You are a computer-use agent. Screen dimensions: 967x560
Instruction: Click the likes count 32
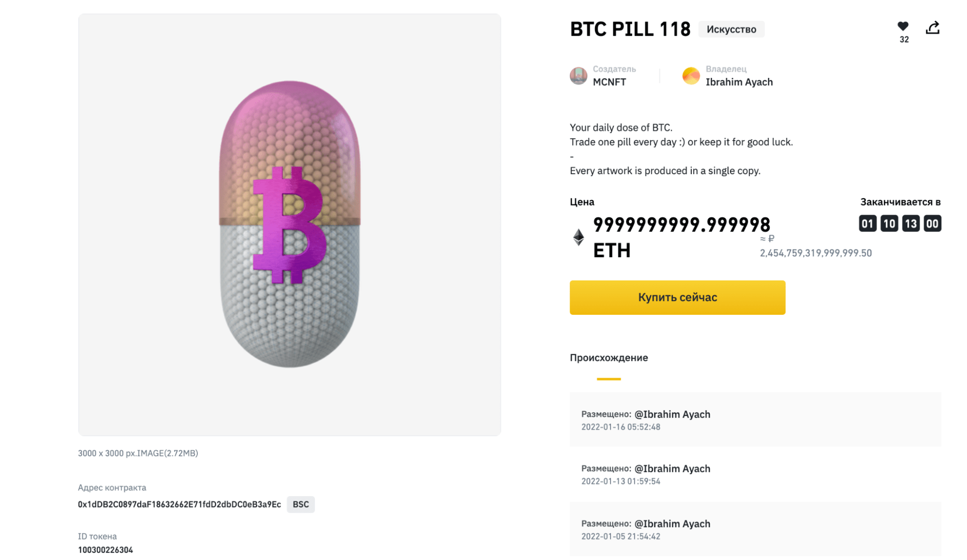[x=904, y=40]
